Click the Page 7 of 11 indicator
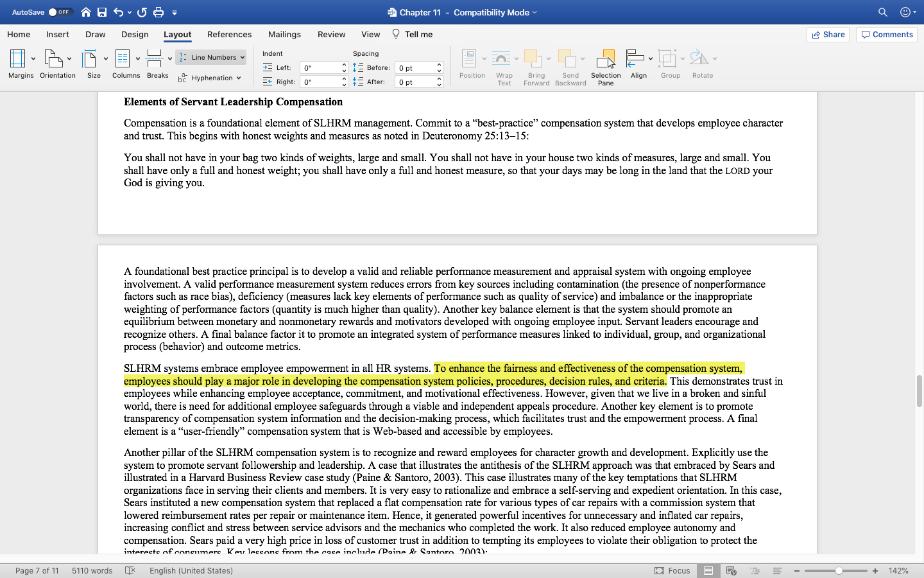This screenshot has width=924, height=578. coord(37,570)
